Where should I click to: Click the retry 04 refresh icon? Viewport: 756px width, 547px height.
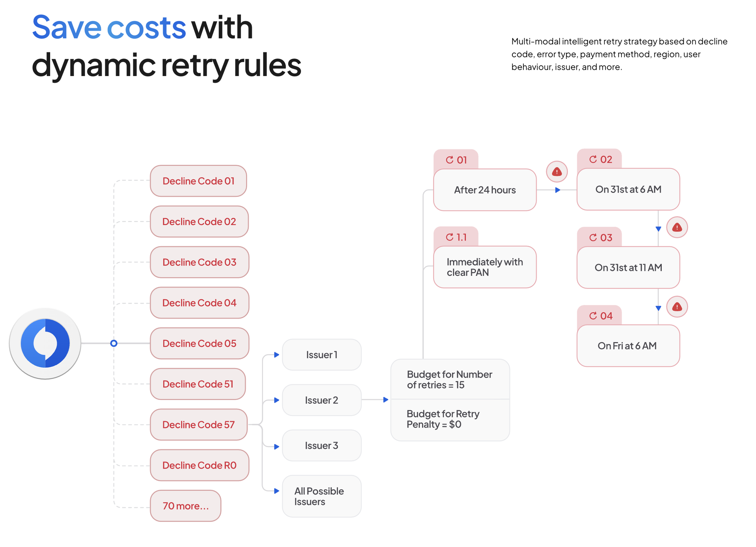(593, 316)
